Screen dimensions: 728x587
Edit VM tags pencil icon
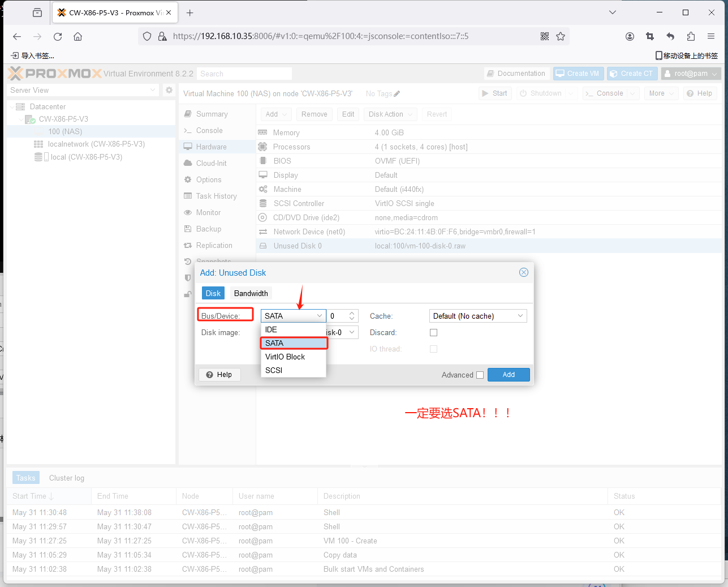[x=397, y=94]
